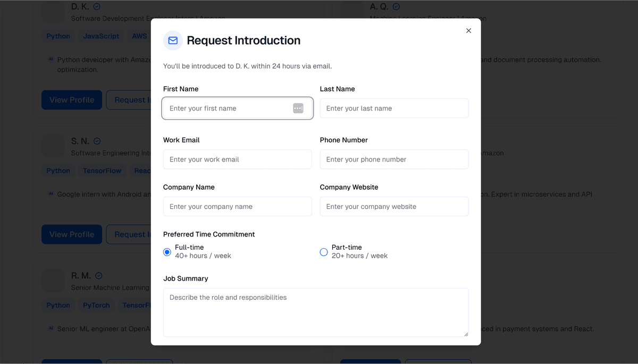Open D. K.'s View Profile button
The image size is (638, 364).
coord(72,100)
